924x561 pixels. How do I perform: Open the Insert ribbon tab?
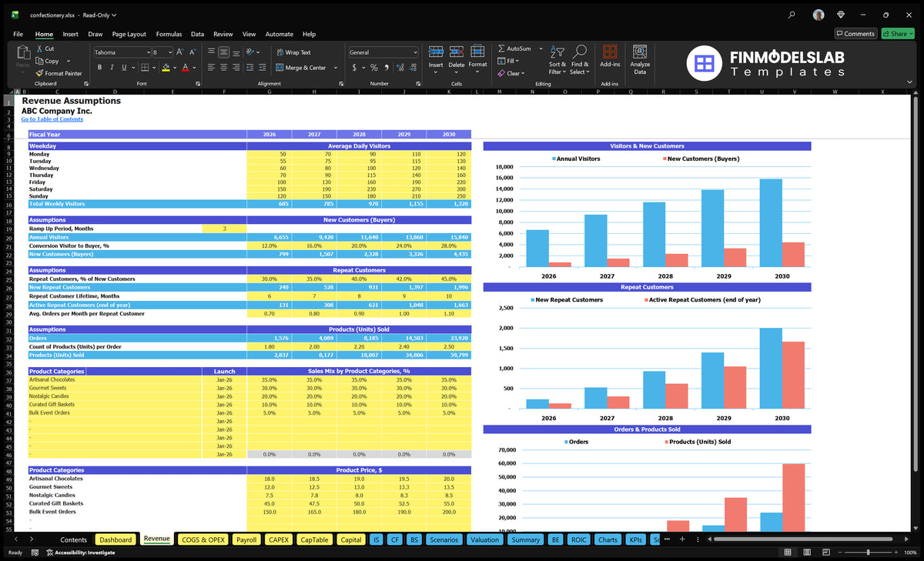pos(70,34)
